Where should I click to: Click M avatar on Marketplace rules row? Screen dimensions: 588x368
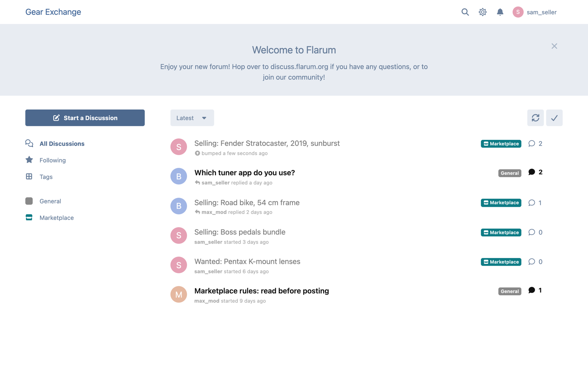pos(179,294)
